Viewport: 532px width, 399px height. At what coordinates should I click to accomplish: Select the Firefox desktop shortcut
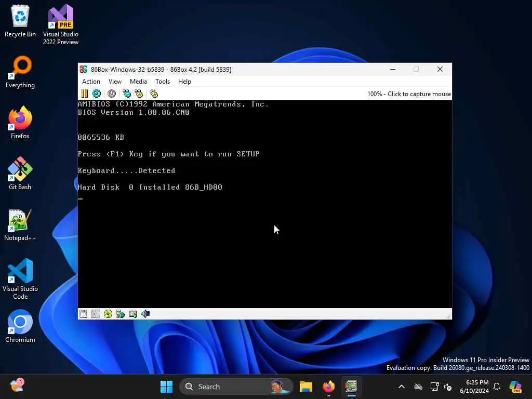[x=20, y=123]
